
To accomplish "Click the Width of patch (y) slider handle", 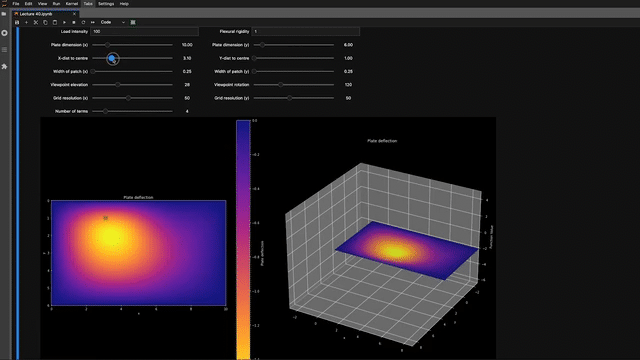I will (x=254, y=71).
